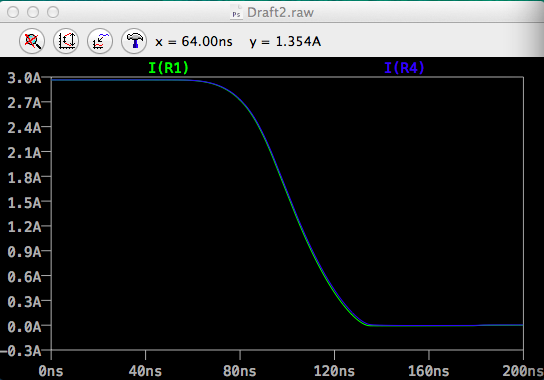
Task: Select the blue I(R4) trace label
Action: [x=404, y=68]
